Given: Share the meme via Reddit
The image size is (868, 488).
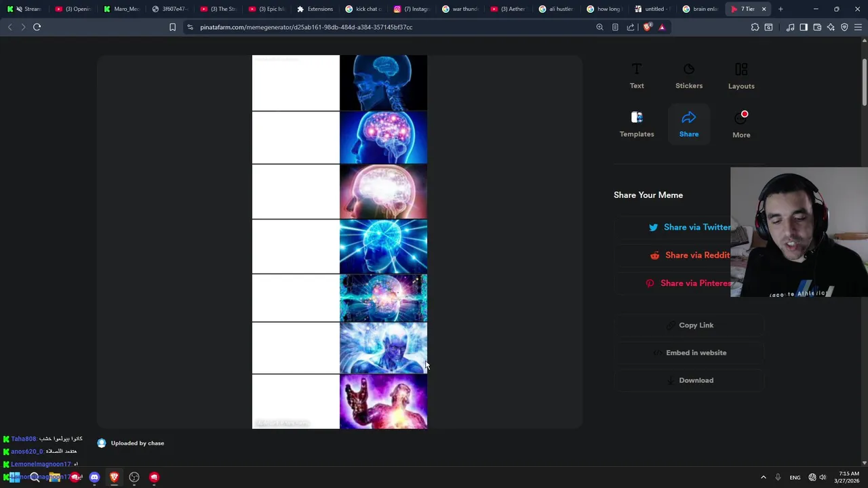Looking at the screenshot, I should [690, 255].
